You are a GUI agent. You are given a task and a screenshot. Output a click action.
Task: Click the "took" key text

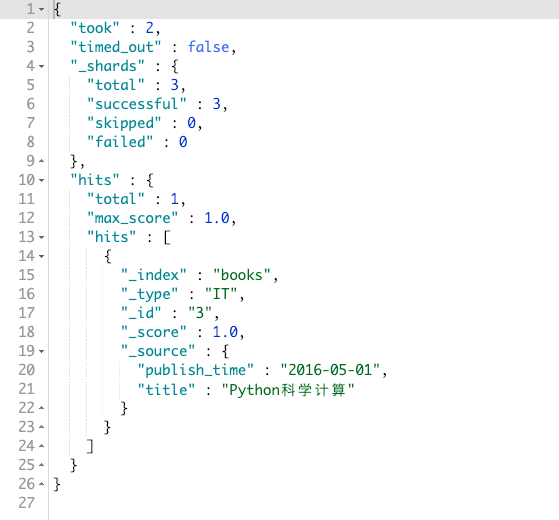[x=95, y=28]
